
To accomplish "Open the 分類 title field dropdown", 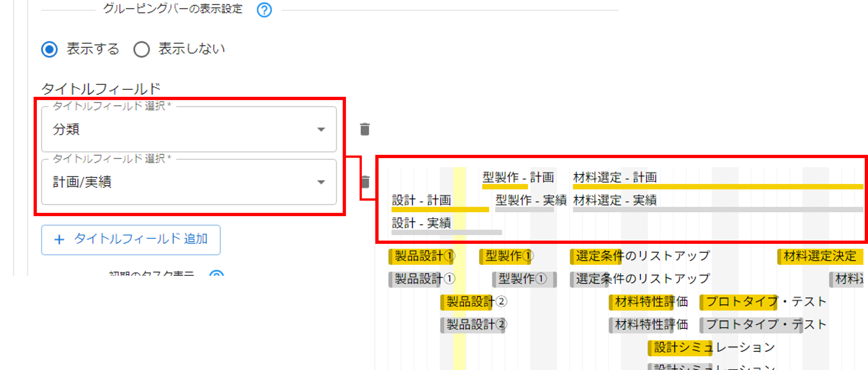I will (189, 129).
